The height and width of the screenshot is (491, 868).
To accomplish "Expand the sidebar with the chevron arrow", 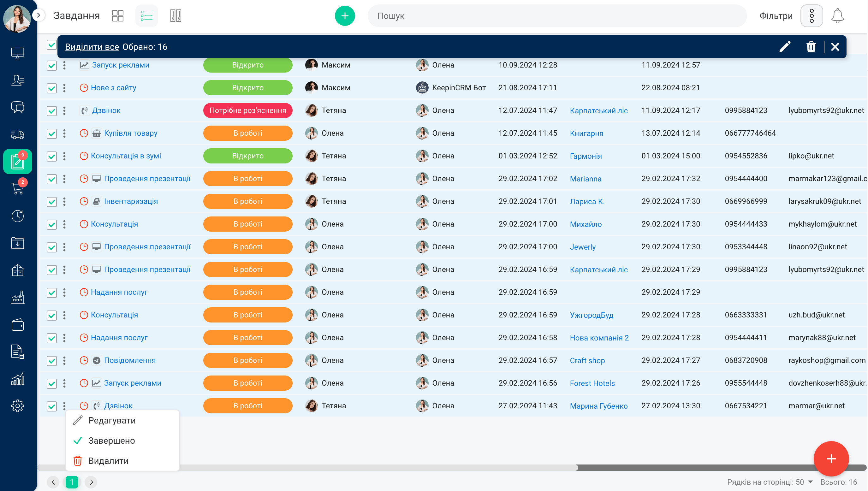I will coord(39,15).
